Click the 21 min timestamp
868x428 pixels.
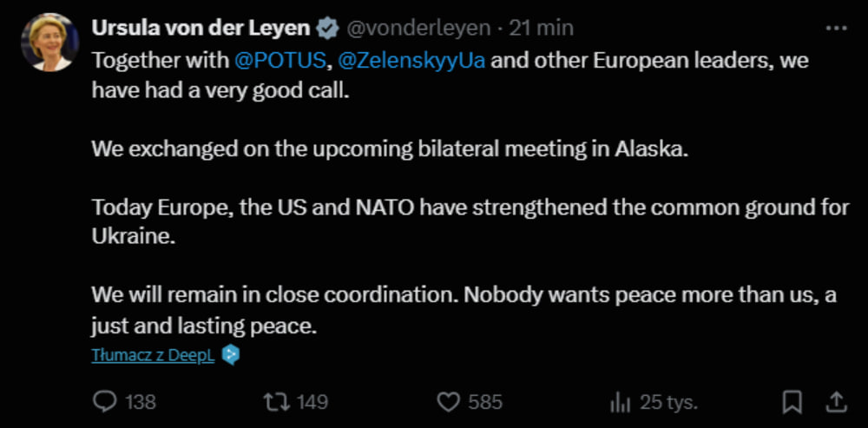[542, 28]
